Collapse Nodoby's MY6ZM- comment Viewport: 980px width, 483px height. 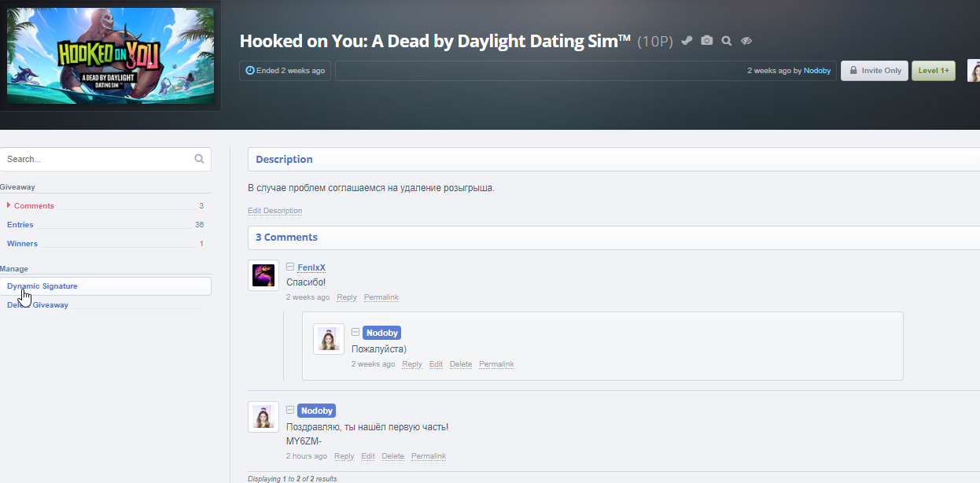[x=290, y=411]
